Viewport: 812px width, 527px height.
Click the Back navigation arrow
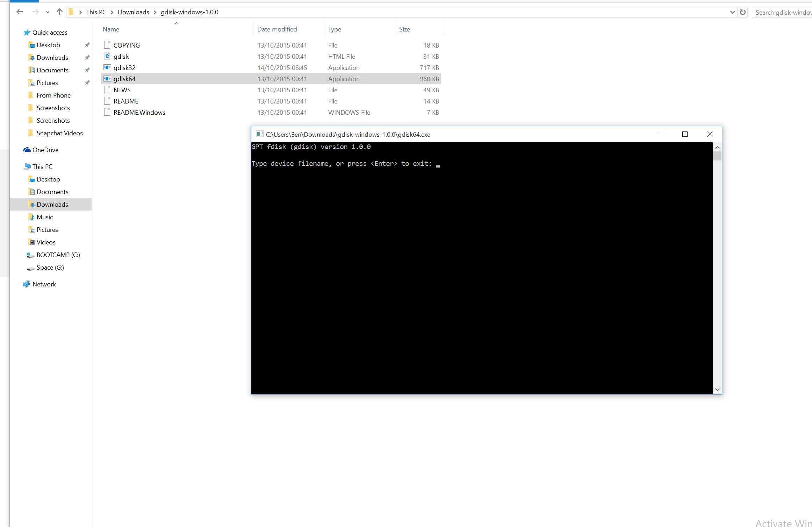click(20, 12)
